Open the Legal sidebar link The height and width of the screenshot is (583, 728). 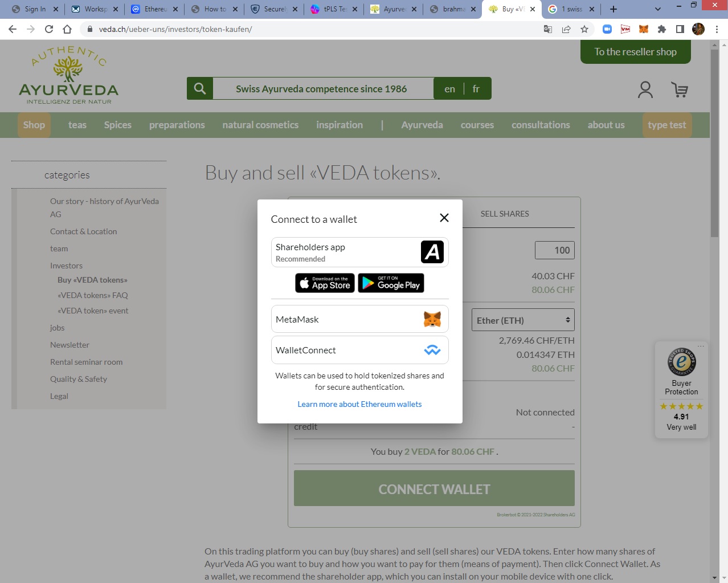(59, 396)
